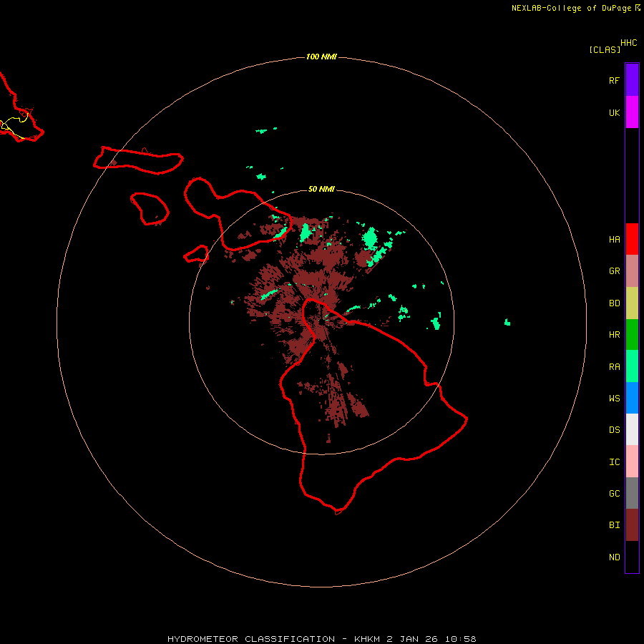Screen dimensions: 644x644
Task: Click the GC gray legend swatch
Action: [x=632, y=493]
